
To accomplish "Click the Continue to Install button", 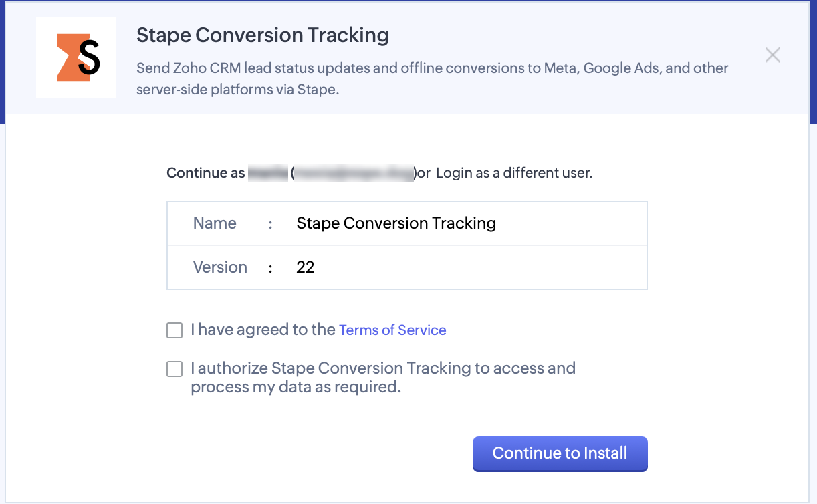I will pos(560,453).
